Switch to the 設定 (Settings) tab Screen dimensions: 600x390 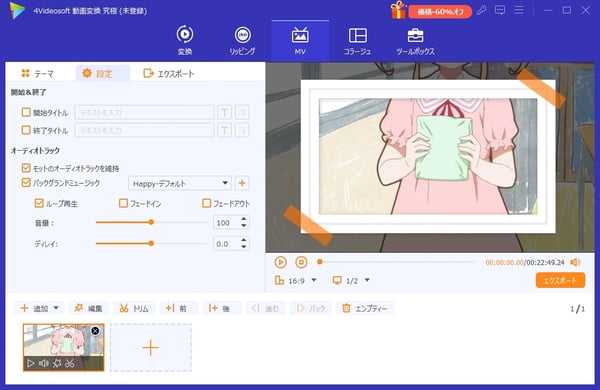click(103, 73)
